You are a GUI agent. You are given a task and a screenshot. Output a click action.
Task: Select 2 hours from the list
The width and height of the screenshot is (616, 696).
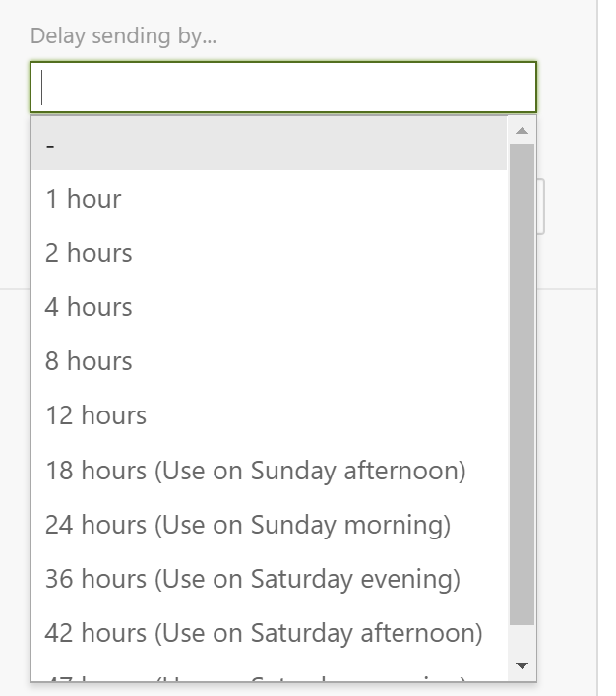pos(269,253)
